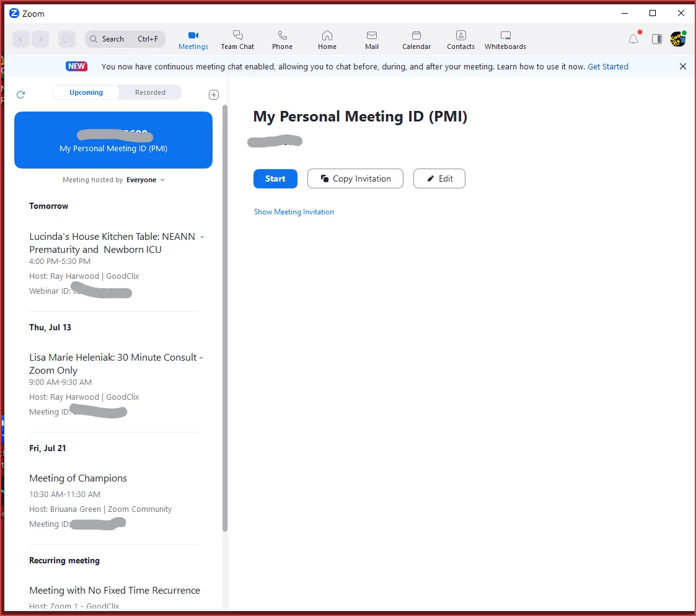696x616 pixels.
Task: Open the Calendar tab
Action: point(416,40)
